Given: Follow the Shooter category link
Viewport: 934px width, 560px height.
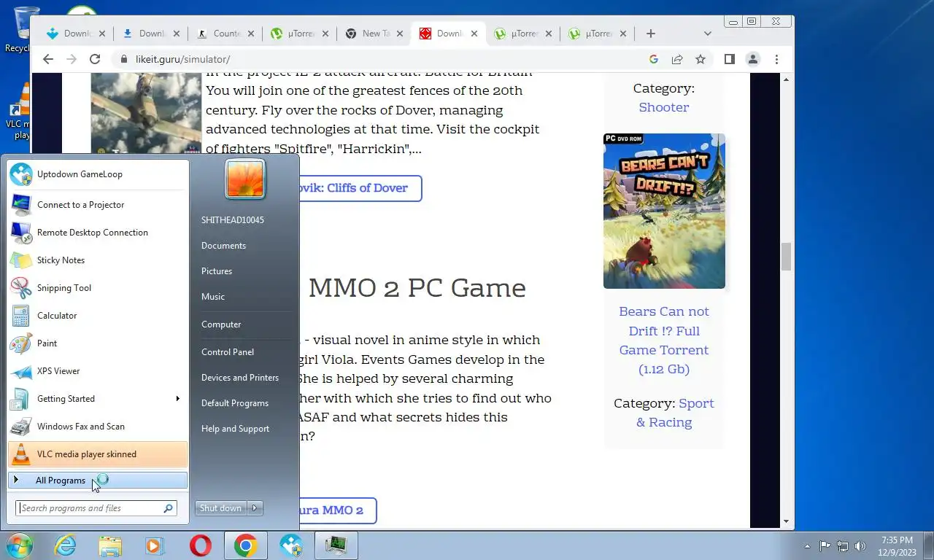Looking at the screenshot, I should (x=664, y=107).
